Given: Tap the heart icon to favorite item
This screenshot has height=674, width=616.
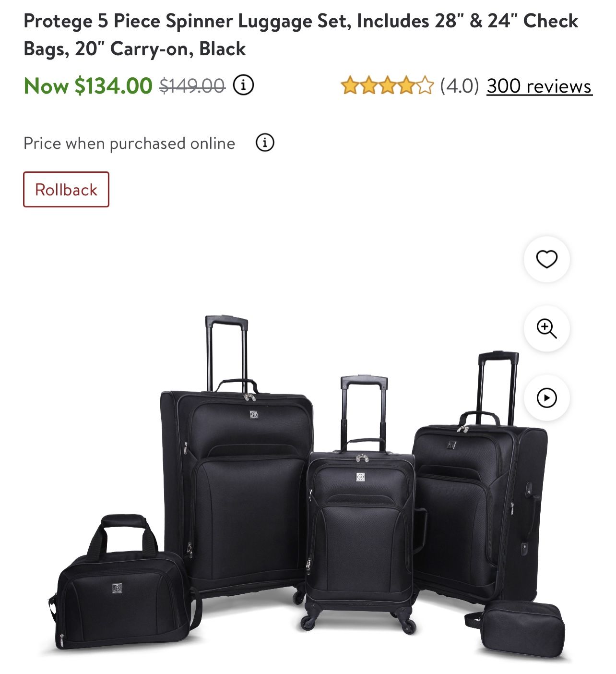Looking at the screenshot, I should [x=546, y=259].
